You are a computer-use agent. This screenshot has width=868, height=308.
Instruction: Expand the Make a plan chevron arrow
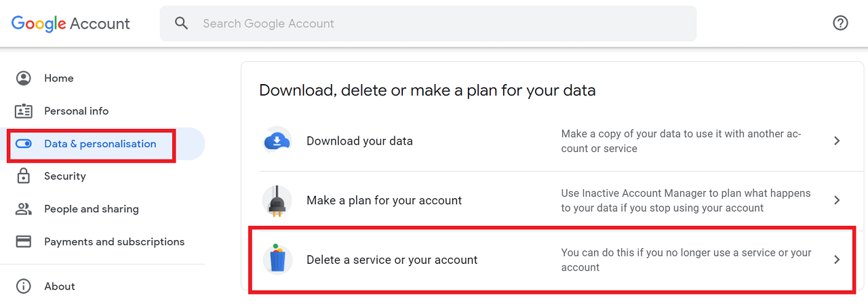tap(837, 200)
